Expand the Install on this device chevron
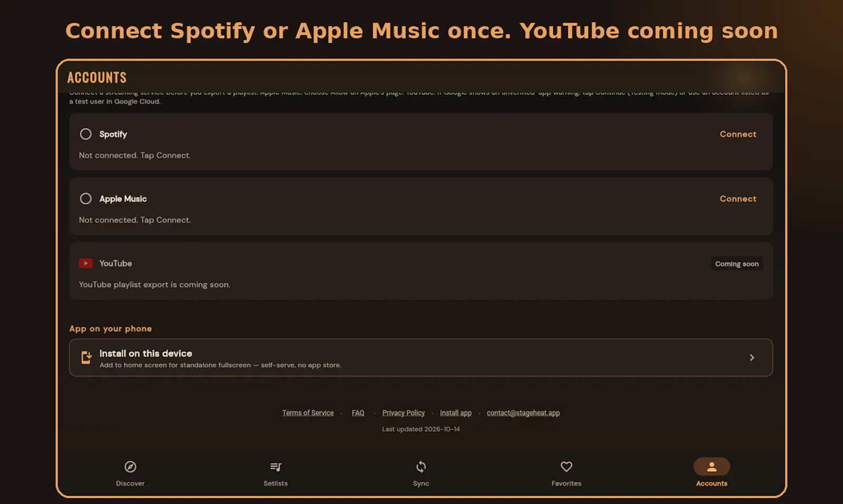This screenshot has width=843, height=504. pos(752,358)
